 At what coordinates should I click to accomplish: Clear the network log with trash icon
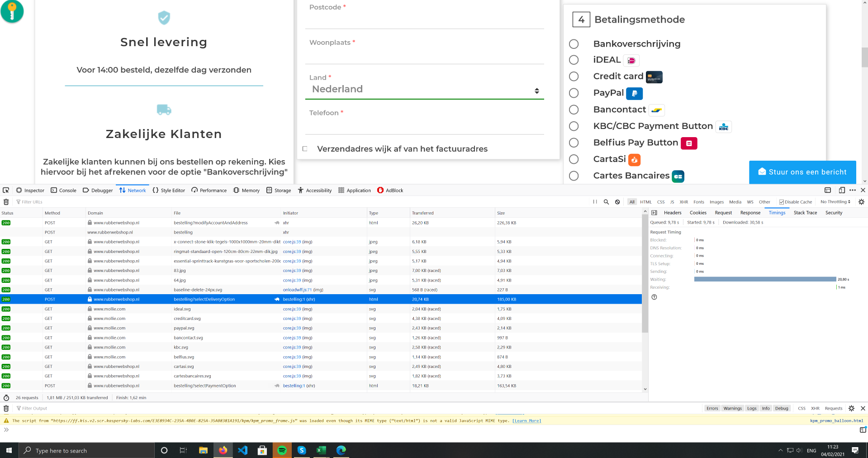(6, 202)
